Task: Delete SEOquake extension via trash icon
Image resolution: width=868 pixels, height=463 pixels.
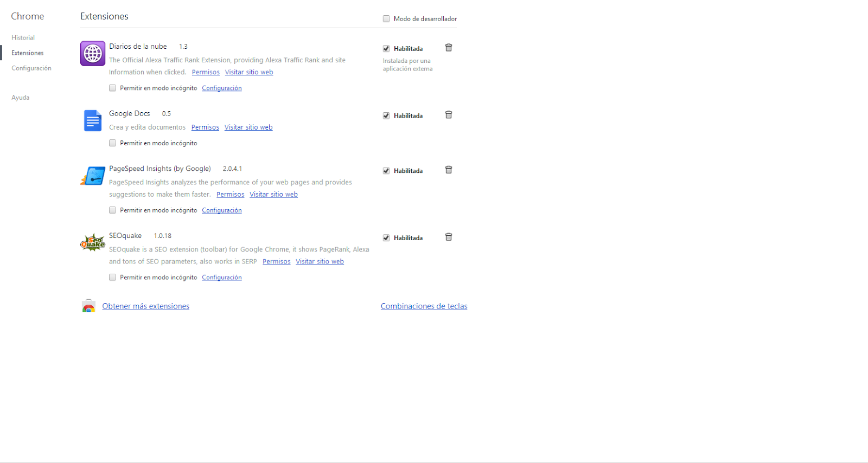Action: tap(449, 237)
